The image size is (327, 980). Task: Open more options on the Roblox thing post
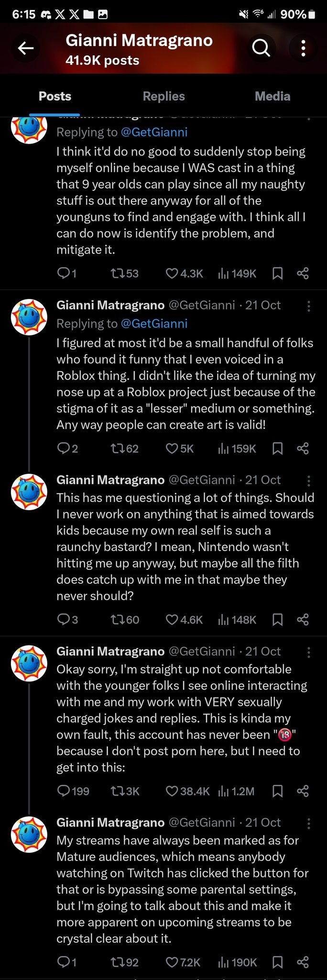309,306
